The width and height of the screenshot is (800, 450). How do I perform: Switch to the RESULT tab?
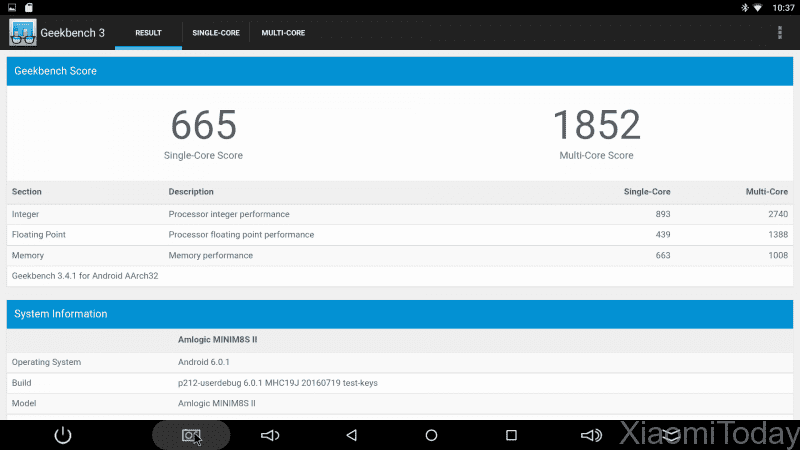coord(148,33)
